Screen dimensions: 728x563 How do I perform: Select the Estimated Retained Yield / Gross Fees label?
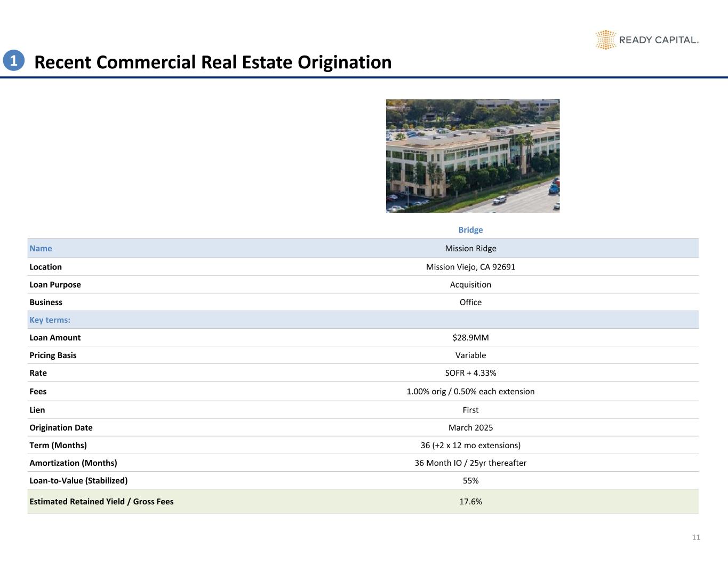[x=101, y=502]
